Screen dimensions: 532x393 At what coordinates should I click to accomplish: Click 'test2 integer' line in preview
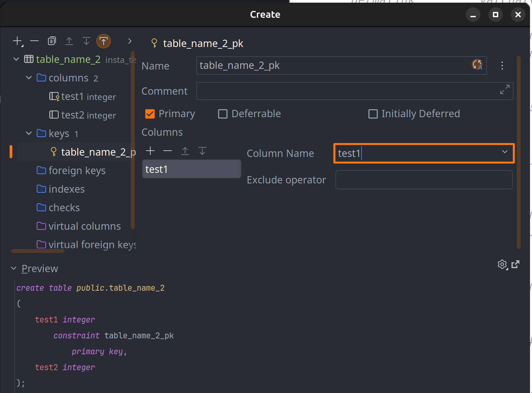pos(65,368)
